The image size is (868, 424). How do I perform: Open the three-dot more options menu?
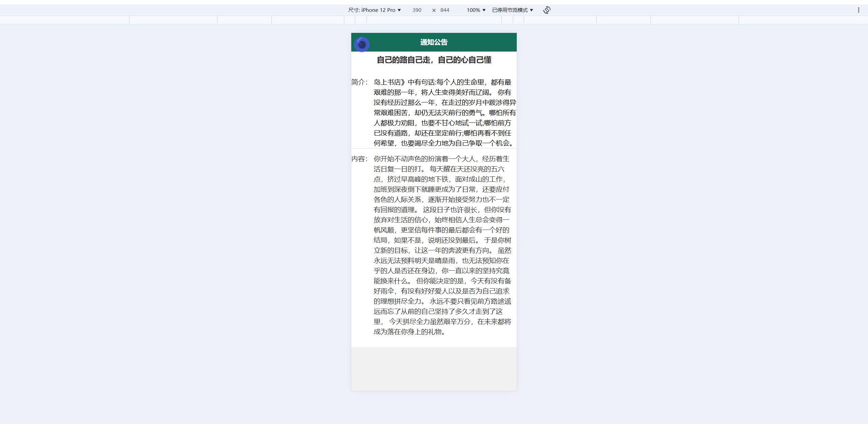[859, 10]
